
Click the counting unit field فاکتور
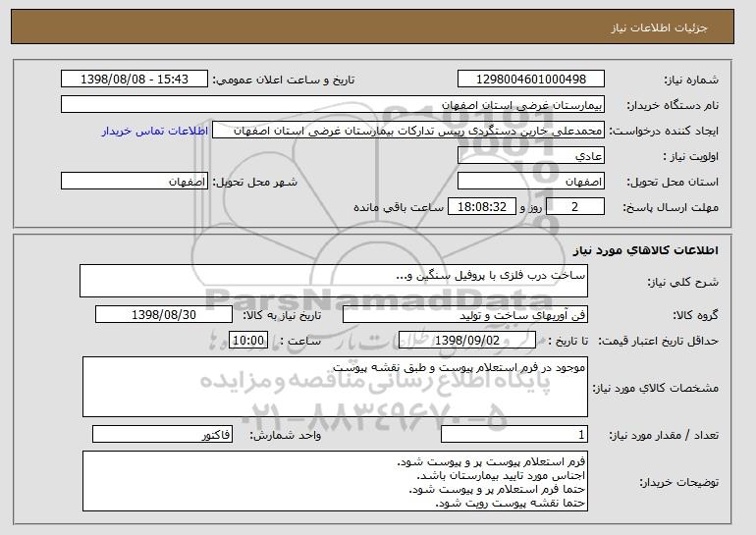pyautogui.click(x=162, y=435)
